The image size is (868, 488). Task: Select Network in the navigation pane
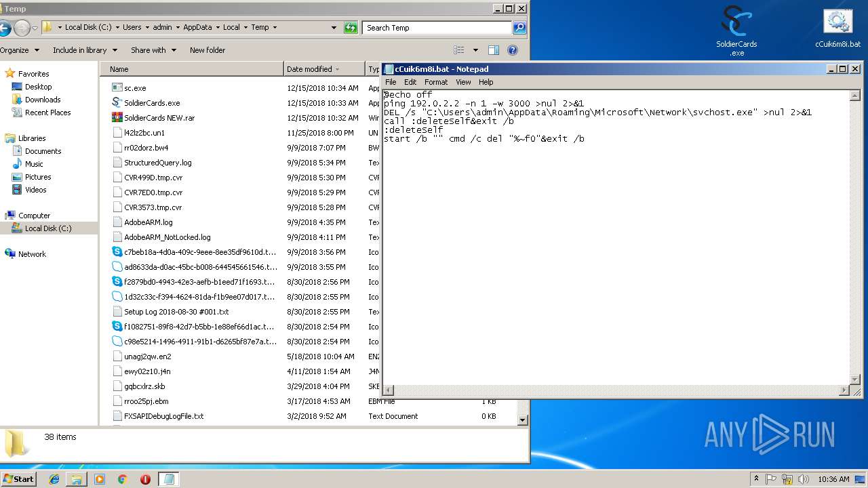click(32, 254)
